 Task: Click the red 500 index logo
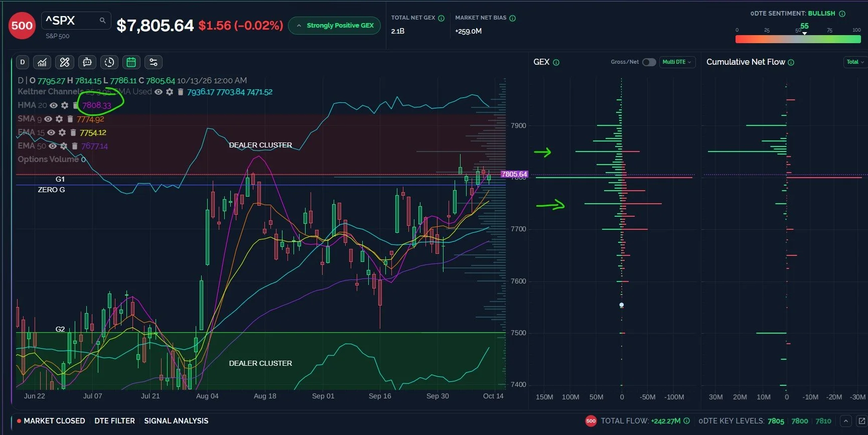pyautogui.click(x=22, y=26)
